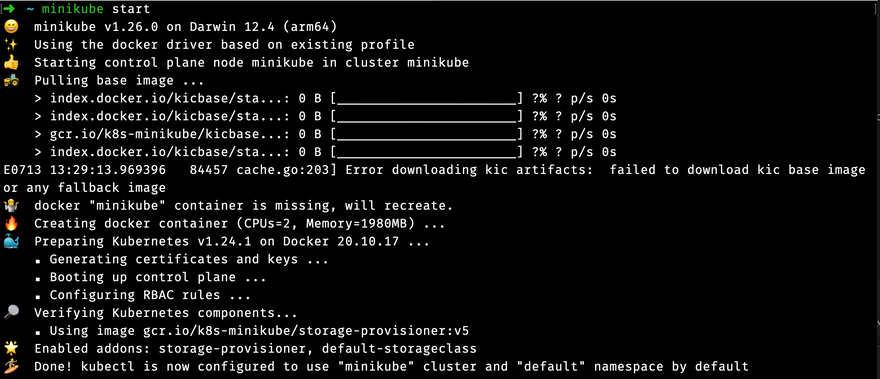The height and width of the screenshot is (379, 880).
Task: Click the tractor emoji beside Pulling base image
Action: pyautogui.click(x=11, y=80)
